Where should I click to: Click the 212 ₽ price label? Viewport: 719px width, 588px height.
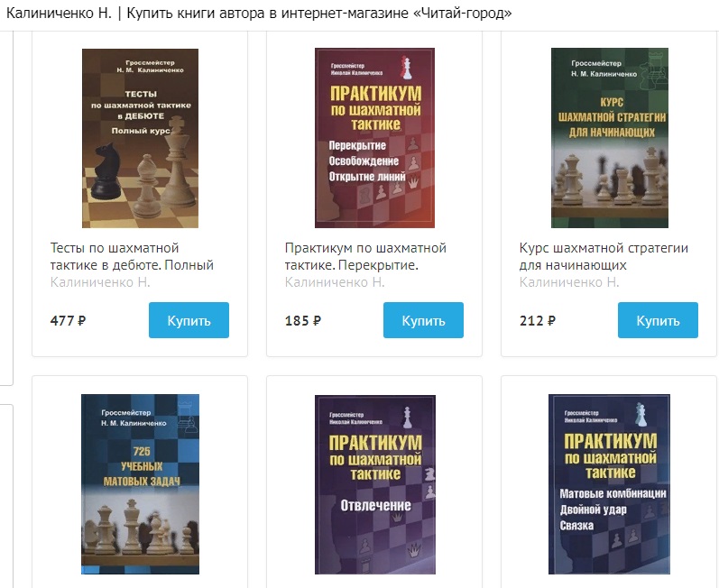538,320
